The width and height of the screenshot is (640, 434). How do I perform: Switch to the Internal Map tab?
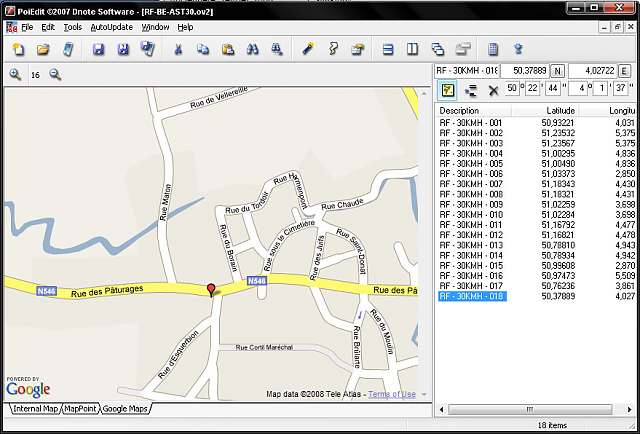35,409
